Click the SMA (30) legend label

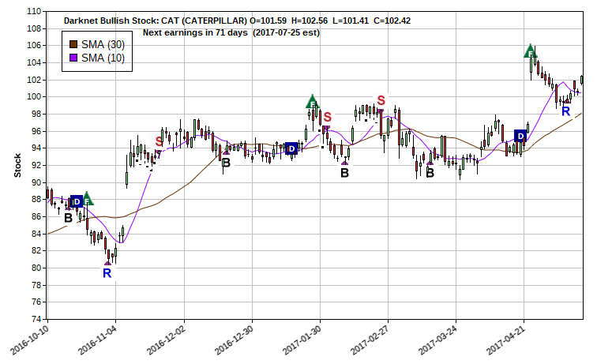pos(103,44)
